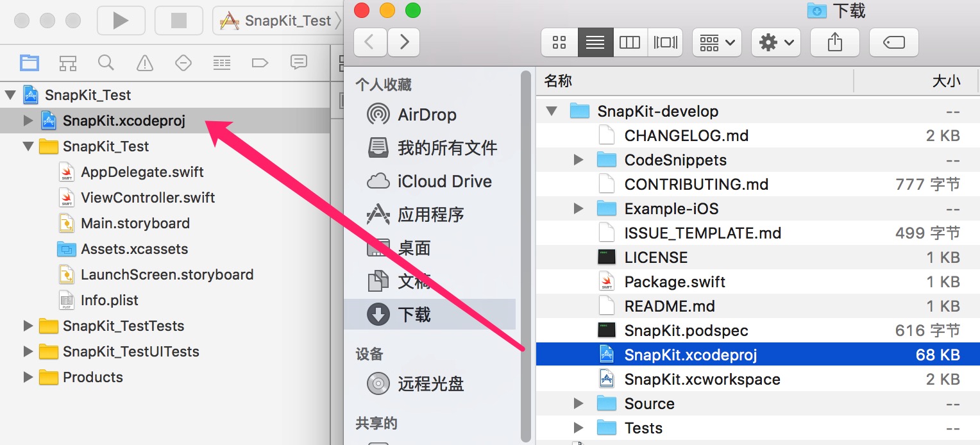Select 远程光盘 under 设备
Screen dimensions: 980x445
coord(430,384)
